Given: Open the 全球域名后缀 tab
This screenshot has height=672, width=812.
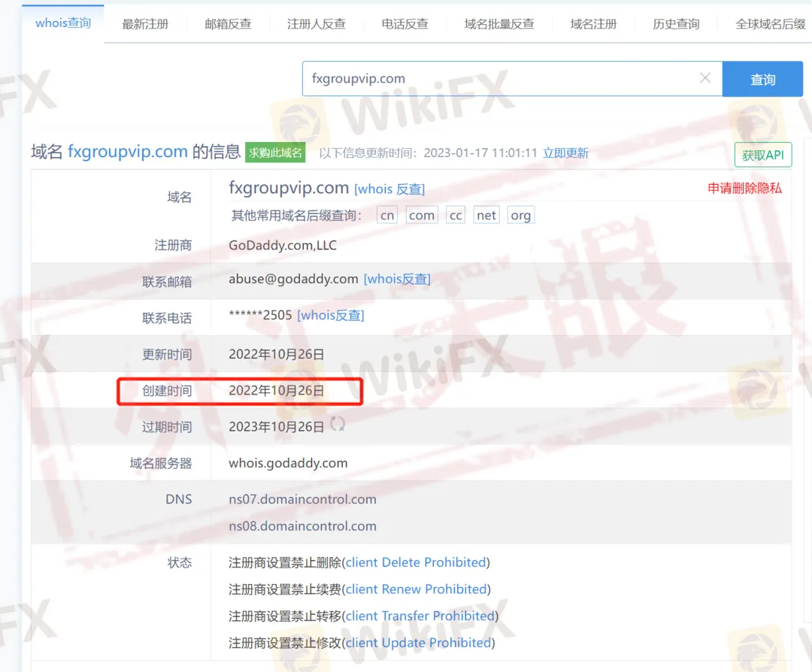Looking at the screenshot, I should [771, 24].
